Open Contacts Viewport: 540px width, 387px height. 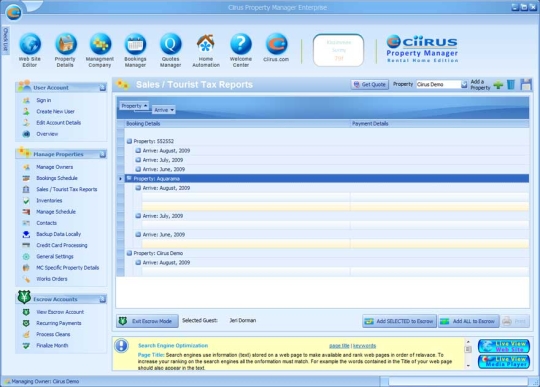click(x=46, y=223)
